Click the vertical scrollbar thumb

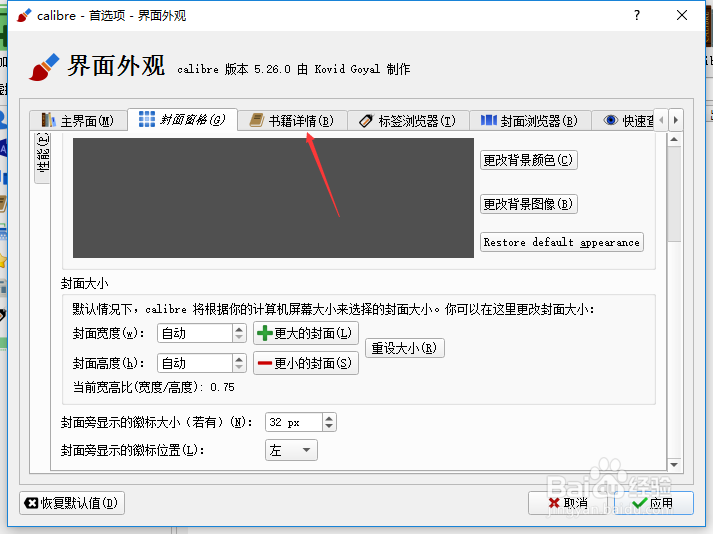(674, 193)
